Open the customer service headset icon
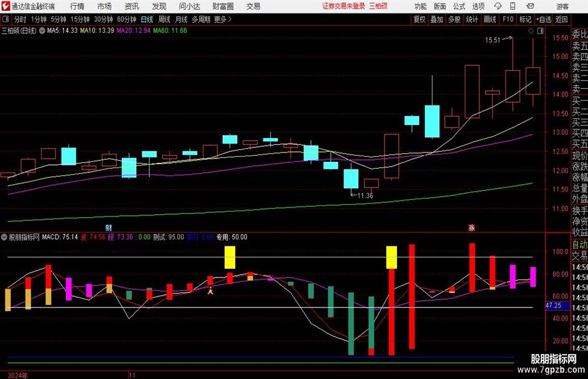588x379 pixels. [498, 6]
